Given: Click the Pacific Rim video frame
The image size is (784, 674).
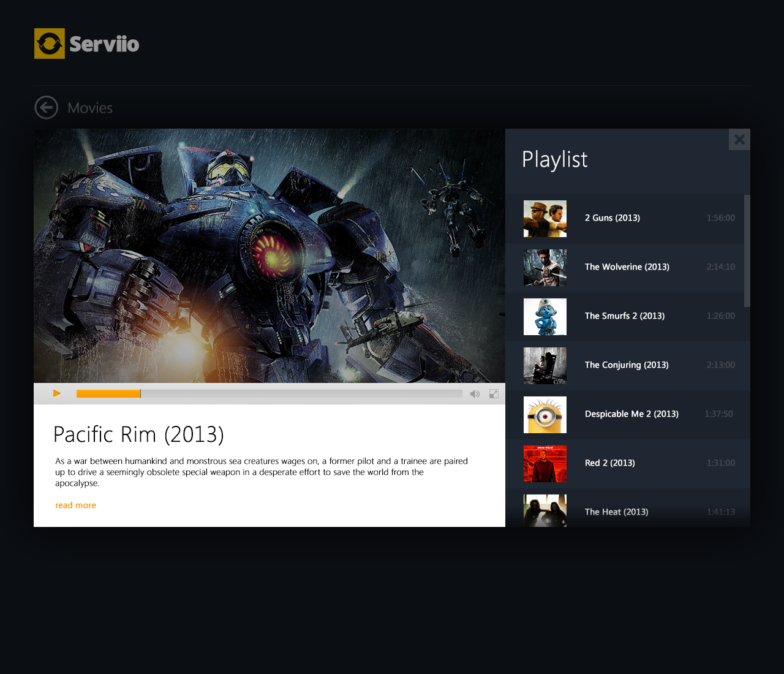Looking at the screenshot, I should pyautogui.click(x=269, y=256).
